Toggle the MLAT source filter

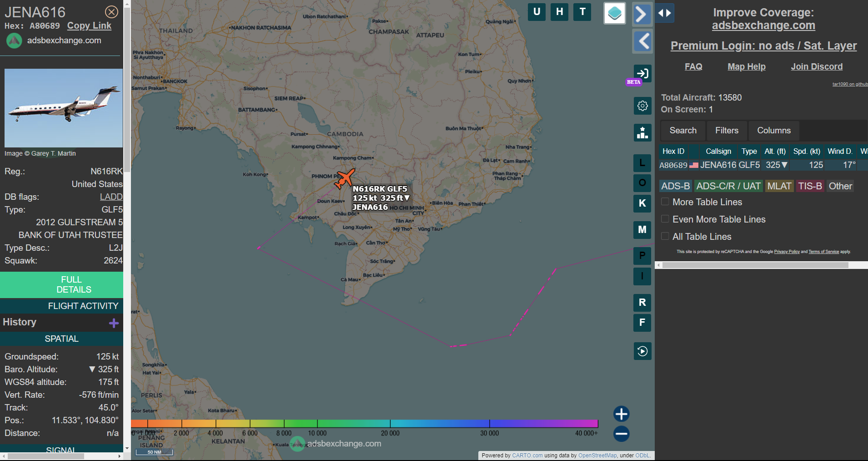[779, 186]
